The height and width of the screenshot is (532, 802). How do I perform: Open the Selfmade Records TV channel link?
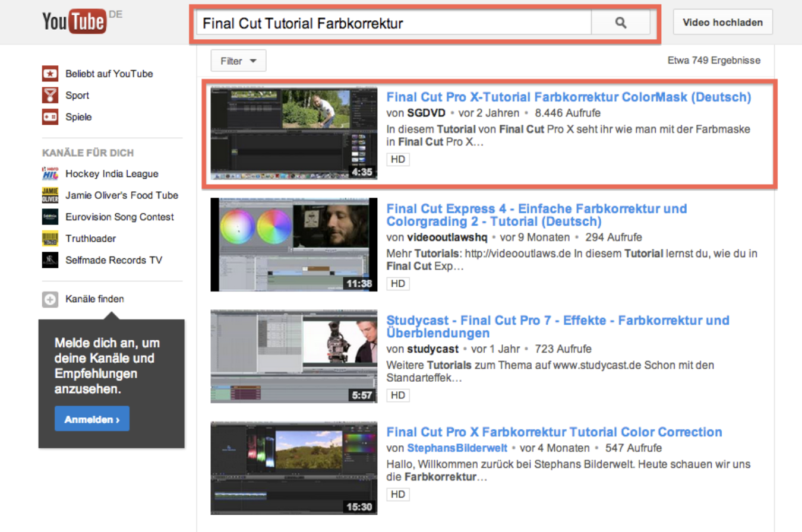click(113, 260)
